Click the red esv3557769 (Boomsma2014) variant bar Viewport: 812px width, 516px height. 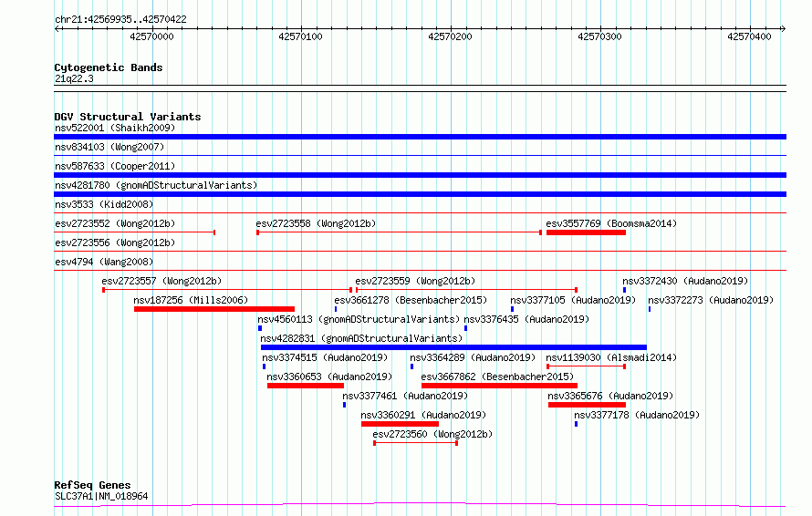[586, 232]
